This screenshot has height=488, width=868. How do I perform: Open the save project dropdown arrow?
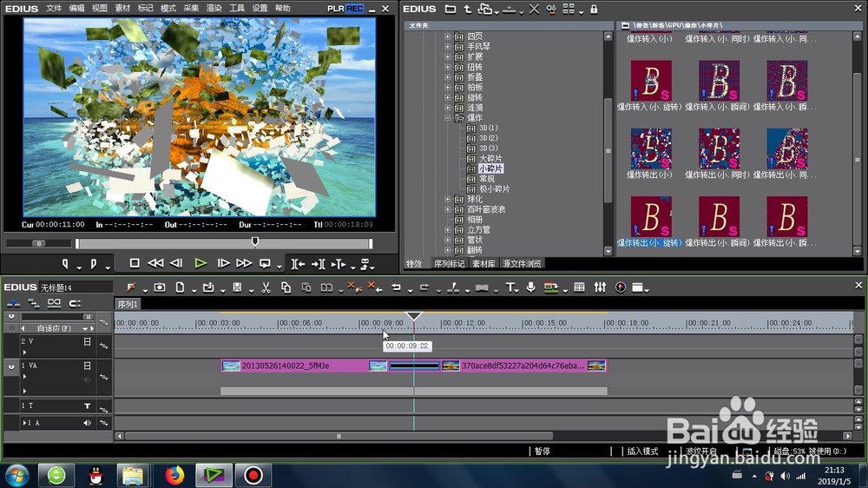251,290
